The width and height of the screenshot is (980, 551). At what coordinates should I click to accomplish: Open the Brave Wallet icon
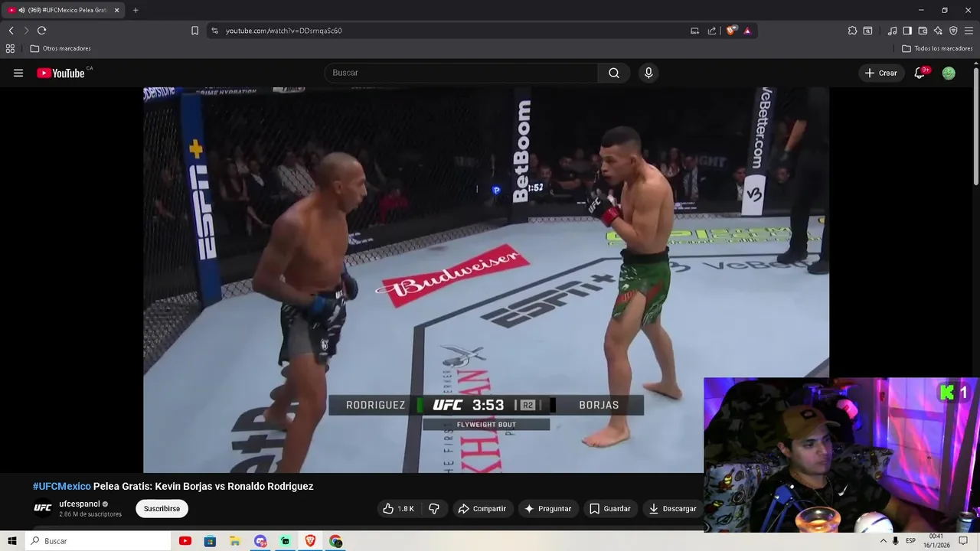pyautogui.click(x=923, y=31)
